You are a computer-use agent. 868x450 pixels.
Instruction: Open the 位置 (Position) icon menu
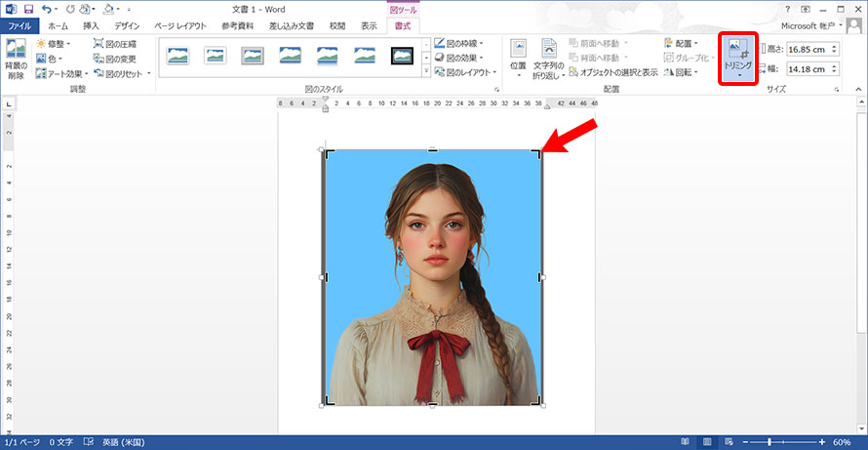[518, 57]
